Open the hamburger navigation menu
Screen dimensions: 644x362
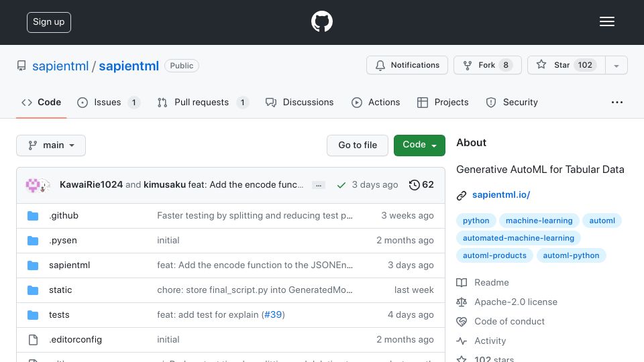coord(606,21)
